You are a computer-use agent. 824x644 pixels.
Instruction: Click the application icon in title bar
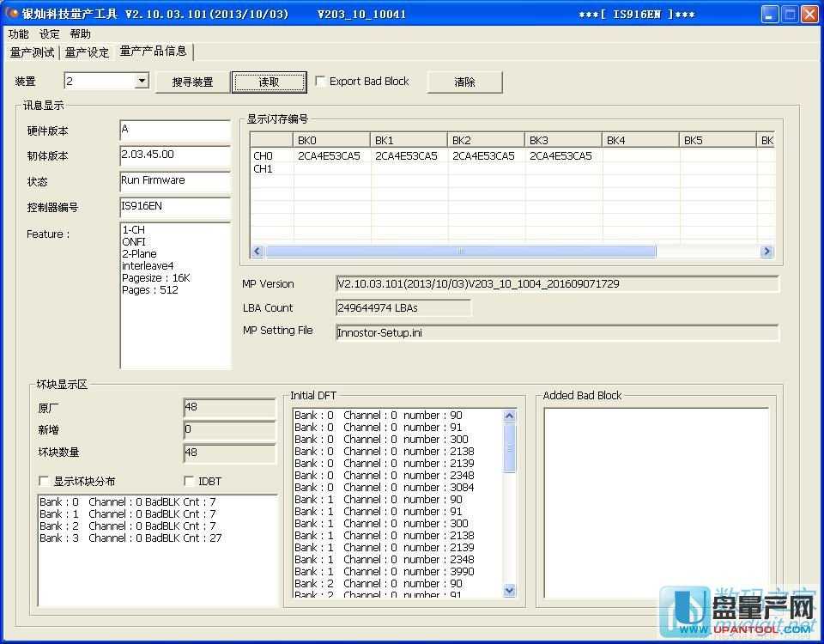(x=12, y=14)
